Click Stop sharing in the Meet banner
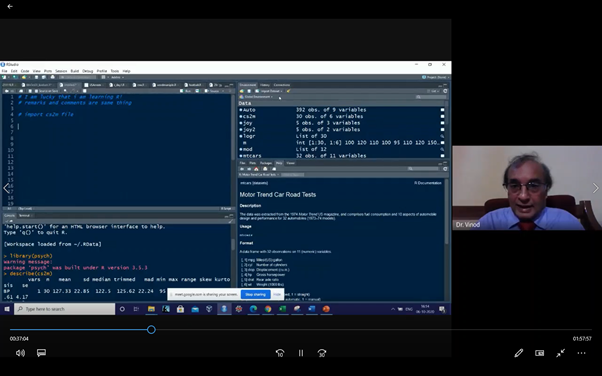The image size is (602, 376). pos(255,295)
